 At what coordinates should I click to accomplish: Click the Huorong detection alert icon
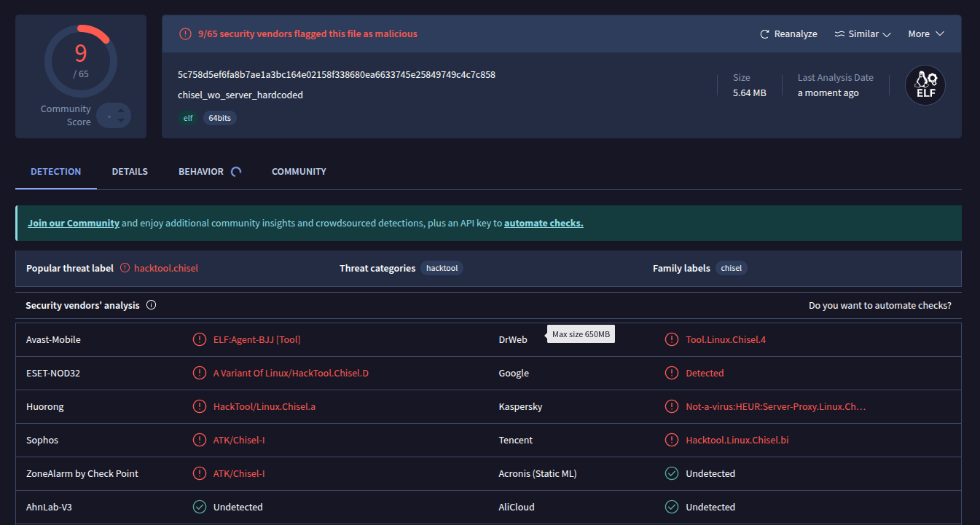click(199, 406)
